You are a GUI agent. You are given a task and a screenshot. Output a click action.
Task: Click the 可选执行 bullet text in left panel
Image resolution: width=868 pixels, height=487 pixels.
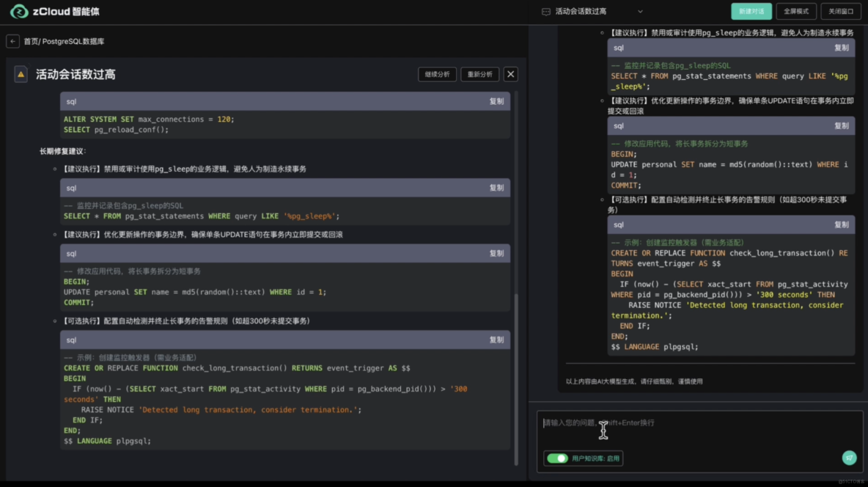(x=185, y=321)
